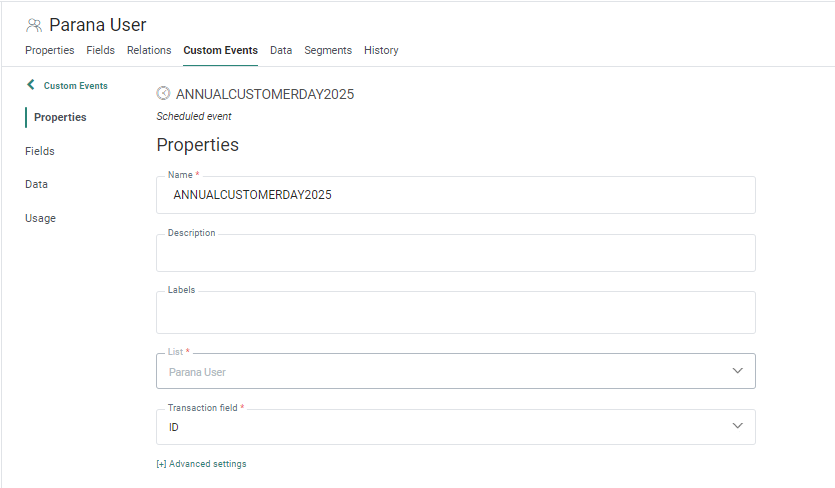Open the Transaction field dropdown chevron

(x=737, y=427)
